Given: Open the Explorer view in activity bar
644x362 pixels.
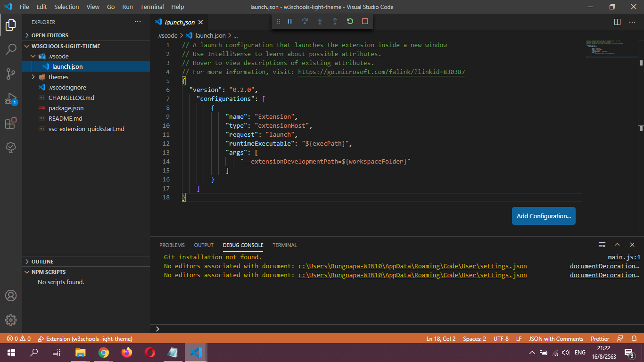Looking at the screenshot, I should point(11,25).
